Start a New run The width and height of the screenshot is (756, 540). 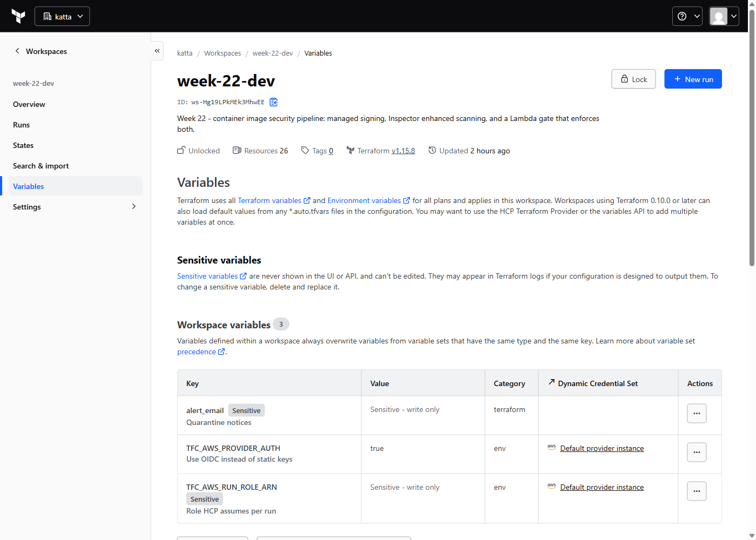pyautogui.click(x=693, y=79)
